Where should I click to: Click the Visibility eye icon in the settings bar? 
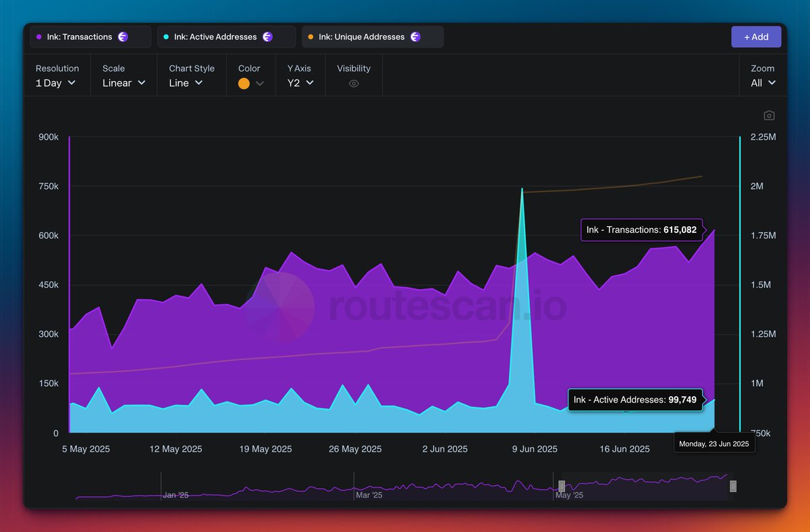click(352, 84)
